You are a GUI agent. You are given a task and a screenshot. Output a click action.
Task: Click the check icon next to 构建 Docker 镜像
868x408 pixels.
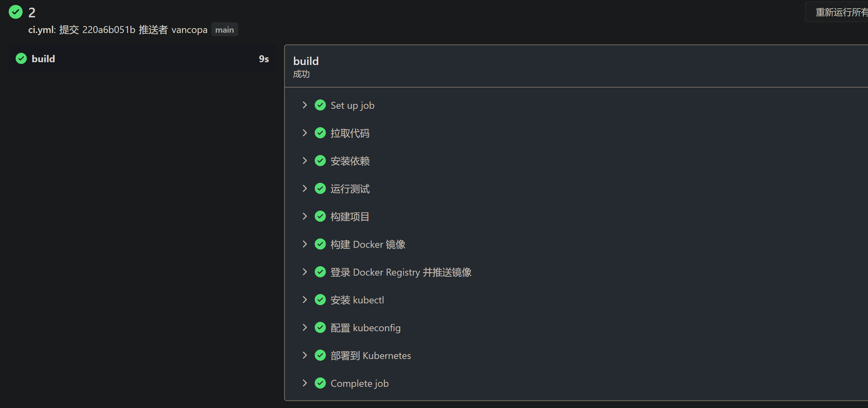[x=320, y=244]
